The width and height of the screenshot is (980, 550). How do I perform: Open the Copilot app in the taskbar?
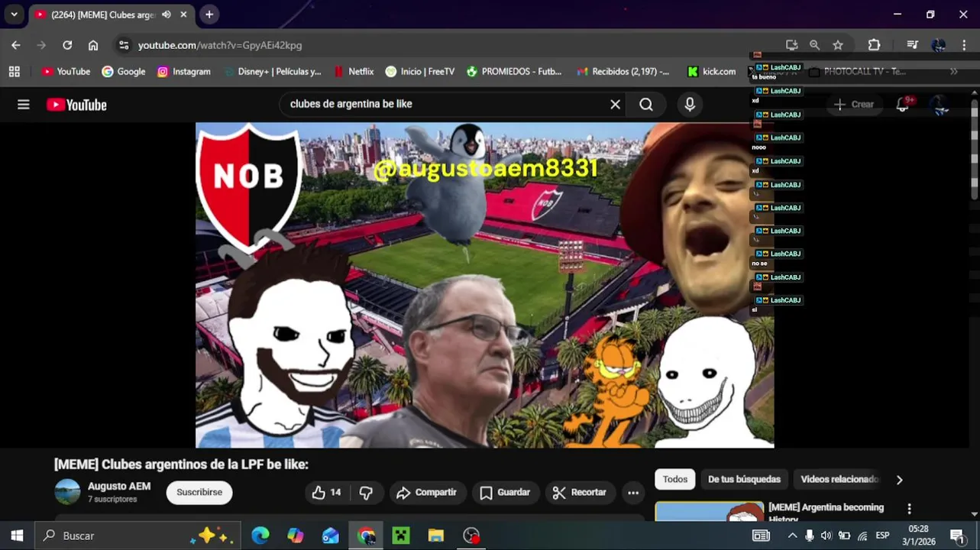pyautogui.click(x=296, y=535)
